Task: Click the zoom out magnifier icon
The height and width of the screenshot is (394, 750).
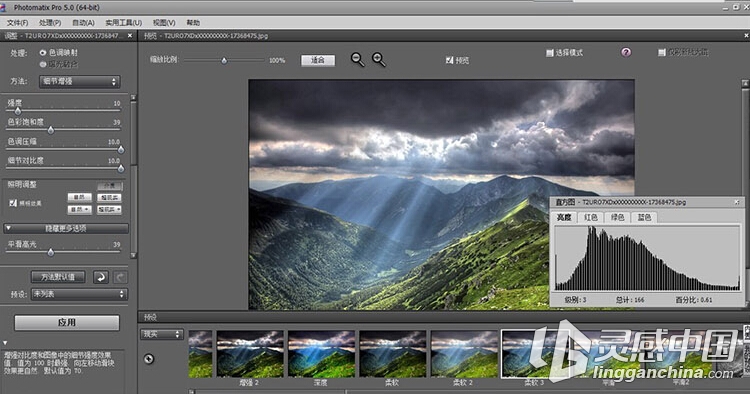Action: [x=357, y=59]
